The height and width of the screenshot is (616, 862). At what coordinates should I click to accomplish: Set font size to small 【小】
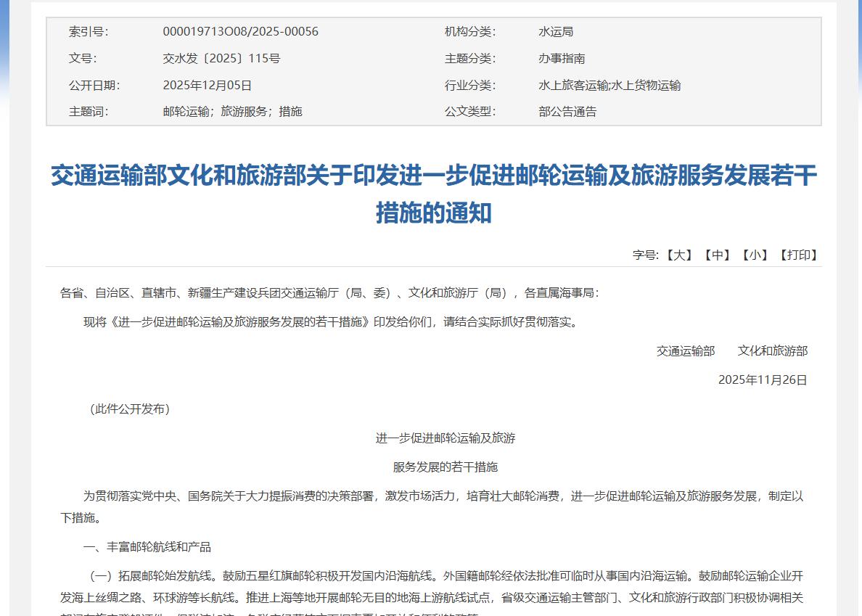(755, 255)
